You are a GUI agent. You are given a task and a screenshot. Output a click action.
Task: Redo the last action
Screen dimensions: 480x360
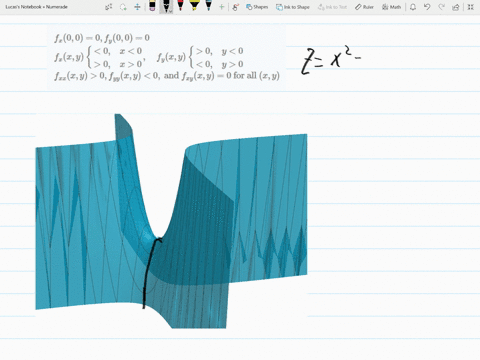click(441, 7)
